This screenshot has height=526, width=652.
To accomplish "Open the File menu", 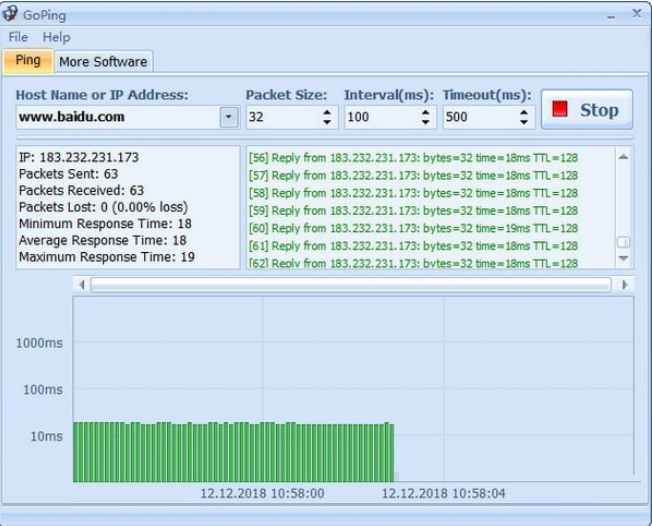I will 18,37.
